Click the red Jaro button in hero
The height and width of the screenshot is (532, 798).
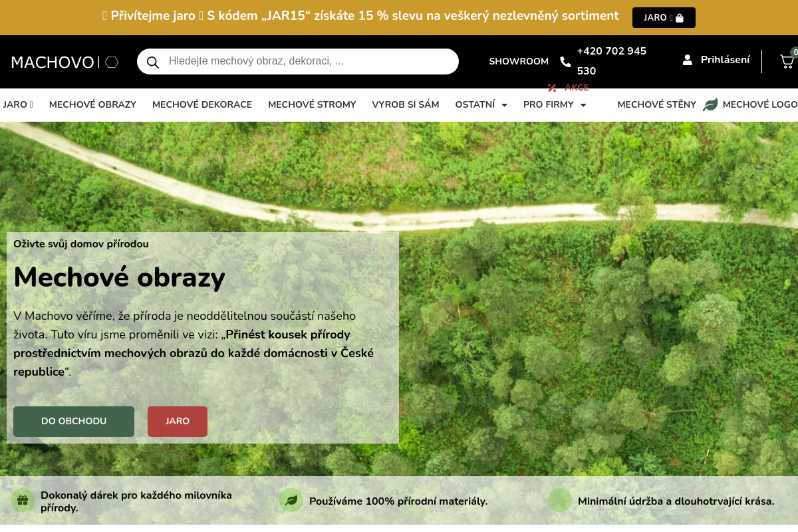tap(178, 422)
